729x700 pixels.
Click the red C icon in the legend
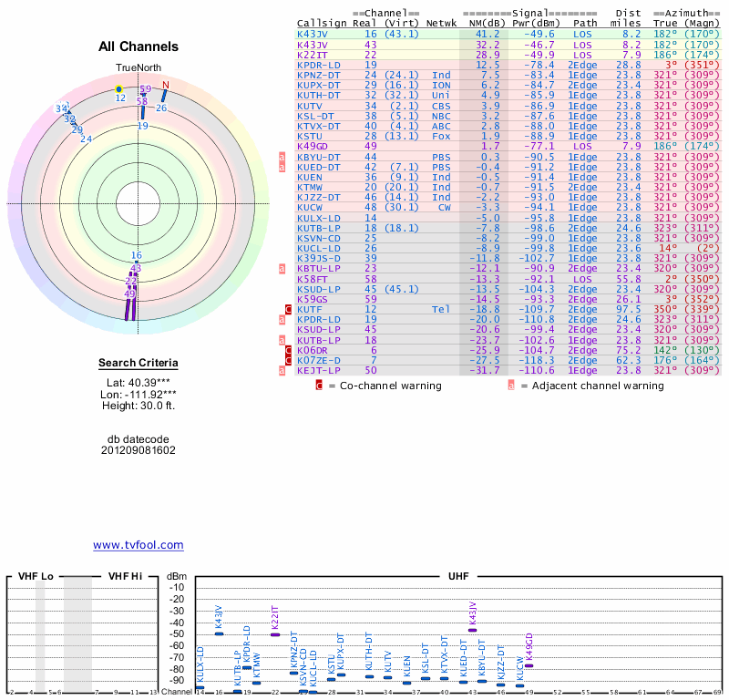pos(319,386)
